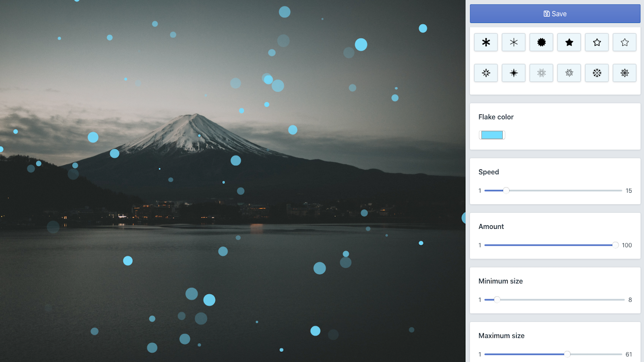Change the Maximum size slider
The height and width of the screenshot is (362, 644).
553,354
